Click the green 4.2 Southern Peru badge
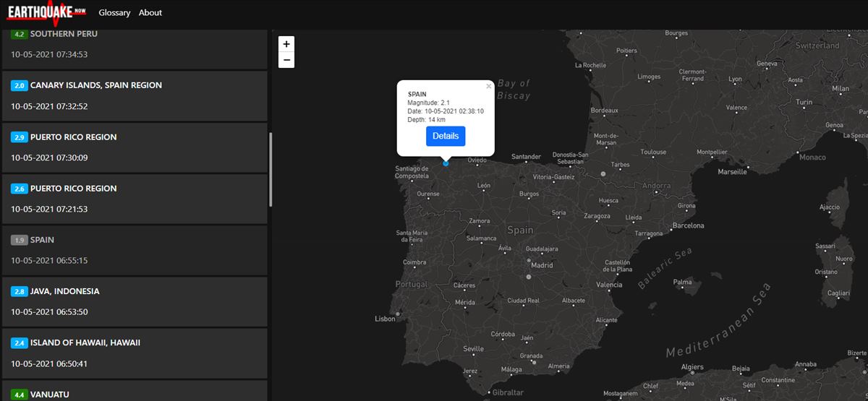 pos(20,34)
